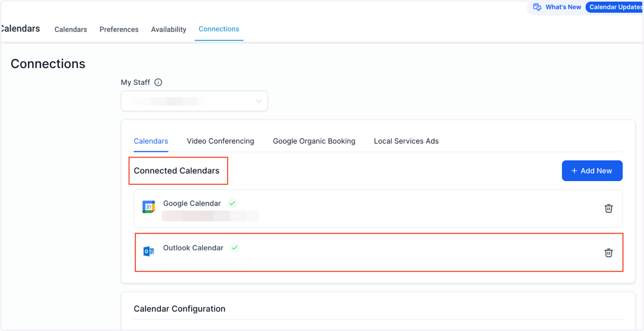Screen dimensions: 644x331
Task: Delete the Outlook Calendar connection
Action: pos(609,253)
